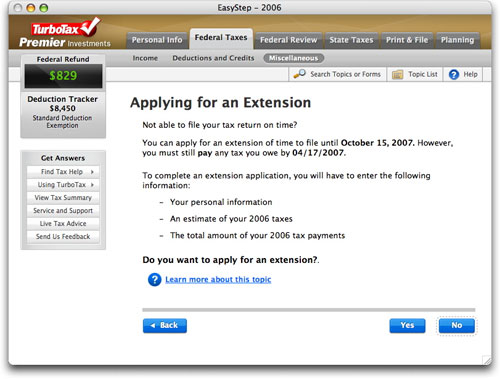
Task: Open Search Topics or Forms
Action: pos(337,74)
